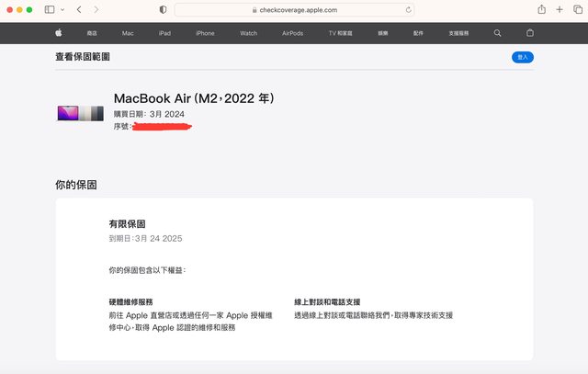Open the search magnifier icon

click(497, 33)
